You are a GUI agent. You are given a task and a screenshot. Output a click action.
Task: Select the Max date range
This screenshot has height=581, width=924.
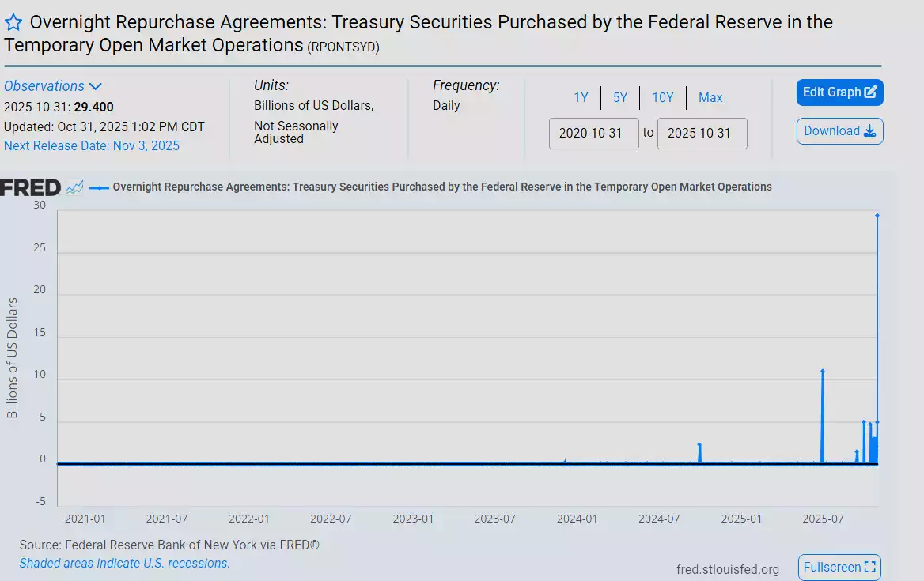pos(710,97)
